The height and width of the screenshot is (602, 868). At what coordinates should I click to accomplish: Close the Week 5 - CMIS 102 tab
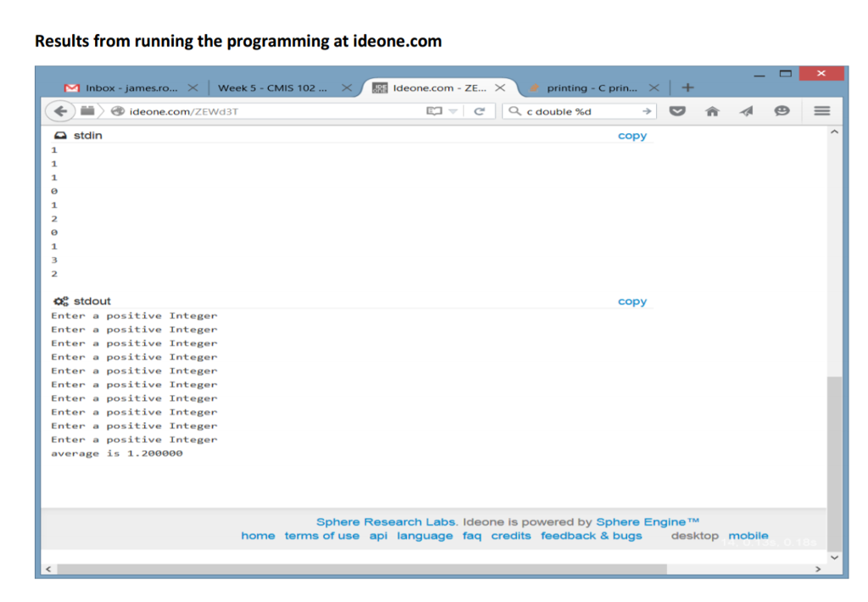coord(347,87)
